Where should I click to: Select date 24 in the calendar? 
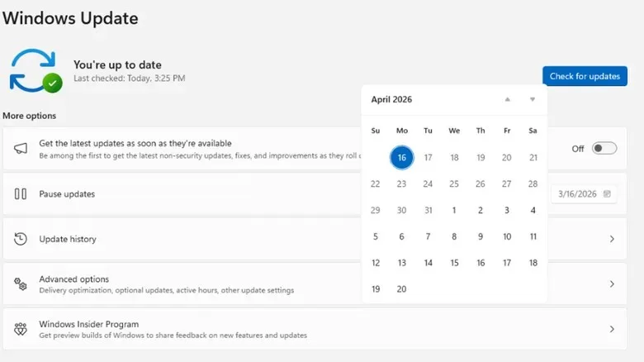(x=428, y=183)
